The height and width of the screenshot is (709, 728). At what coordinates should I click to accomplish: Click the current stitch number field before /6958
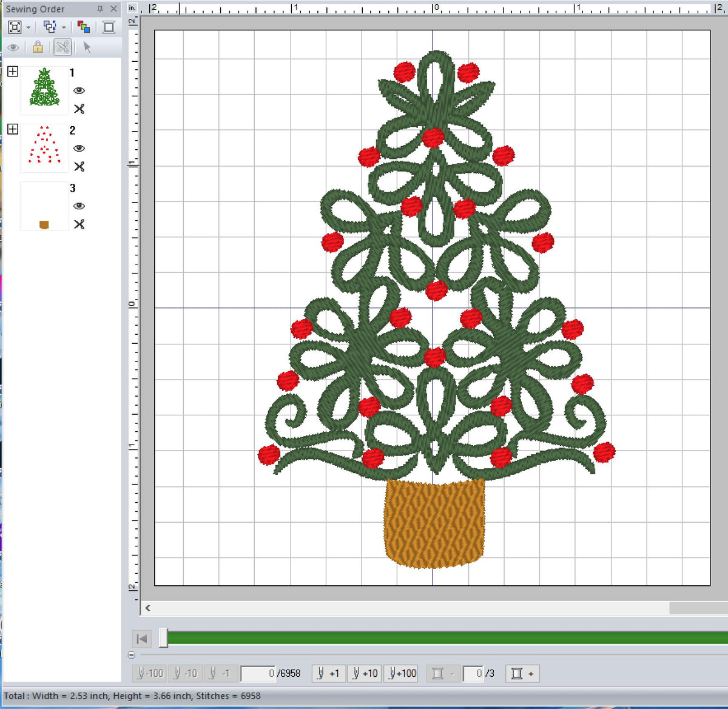258,673
